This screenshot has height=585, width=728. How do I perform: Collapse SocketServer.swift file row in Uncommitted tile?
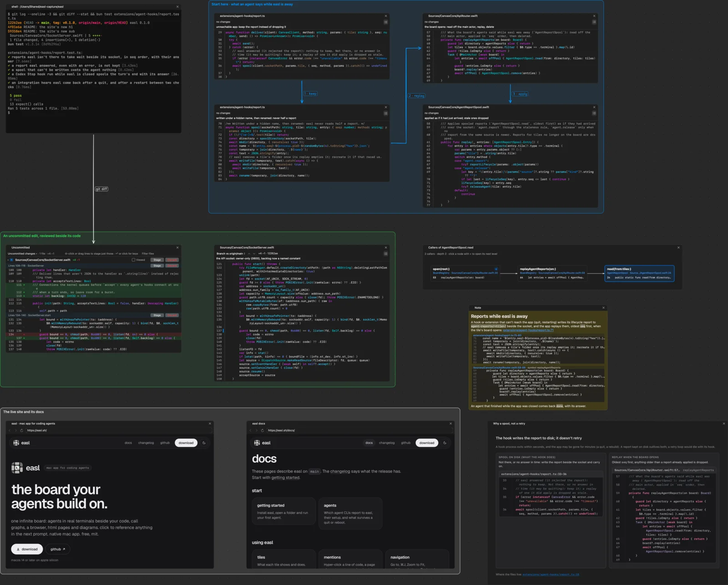click(8, 260)
